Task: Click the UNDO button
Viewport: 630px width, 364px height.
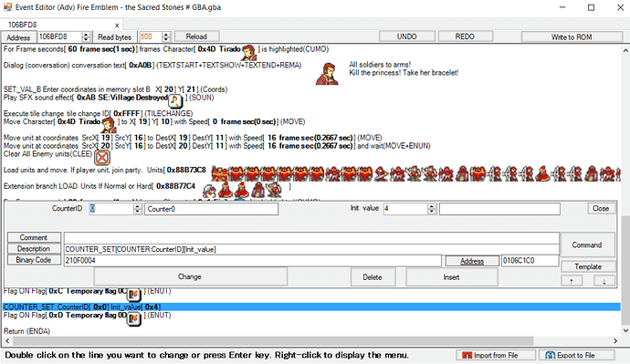Action: click(x=407, y=36)
